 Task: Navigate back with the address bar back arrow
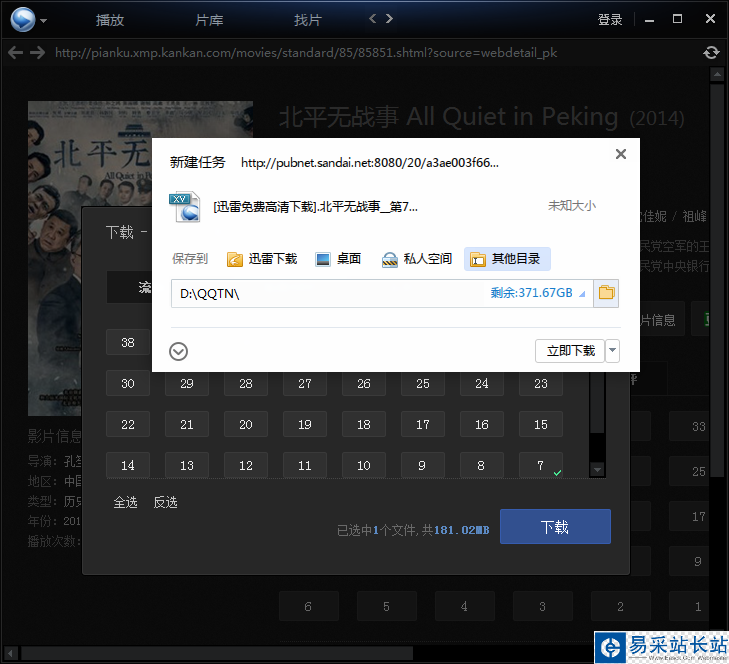click(15, 53)
